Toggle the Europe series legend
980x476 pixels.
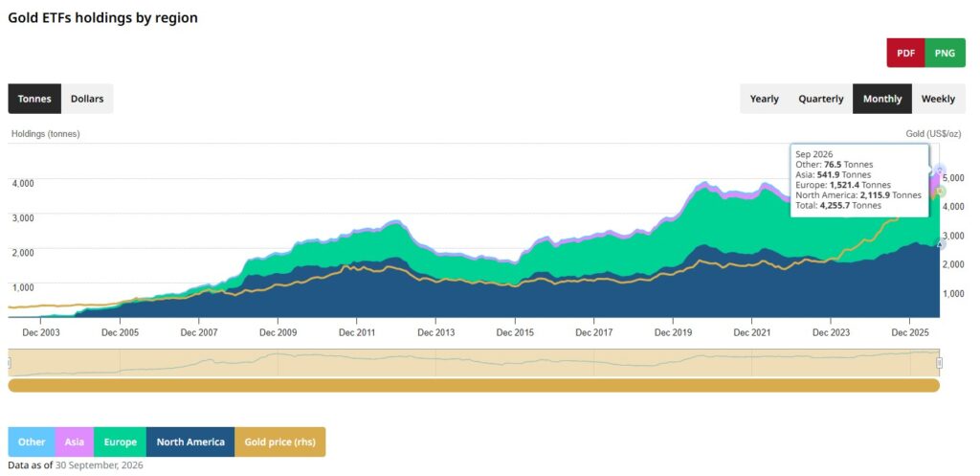coord(120,442)
